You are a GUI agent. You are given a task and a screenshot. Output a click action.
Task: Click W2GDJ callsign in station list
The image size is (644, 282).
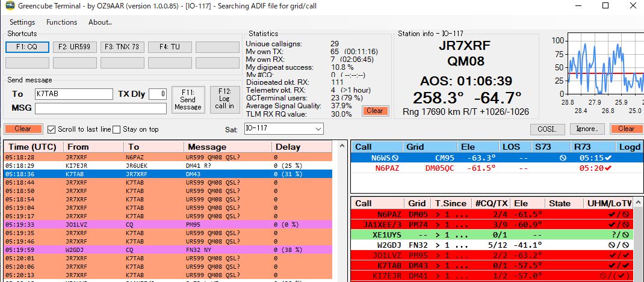(x=389, y=245)
